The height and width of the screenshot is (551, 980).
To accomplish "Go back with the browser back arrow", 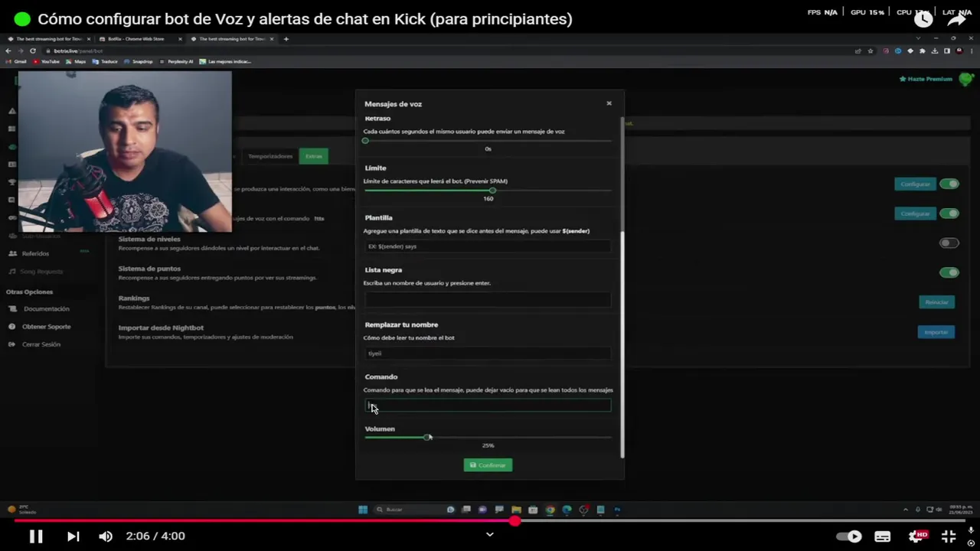I will 8,51.
